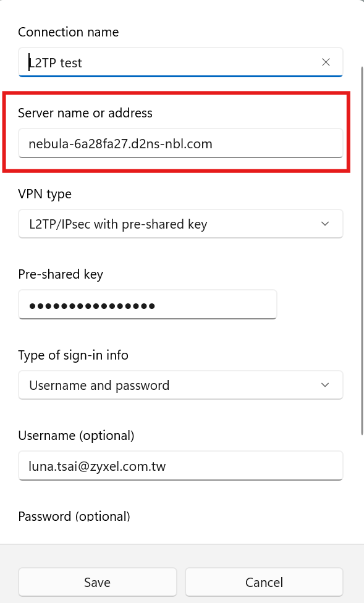The image size is (364, 603).
Task: Click the chevron beside Username and password
Action: click(x=325, y=385)
